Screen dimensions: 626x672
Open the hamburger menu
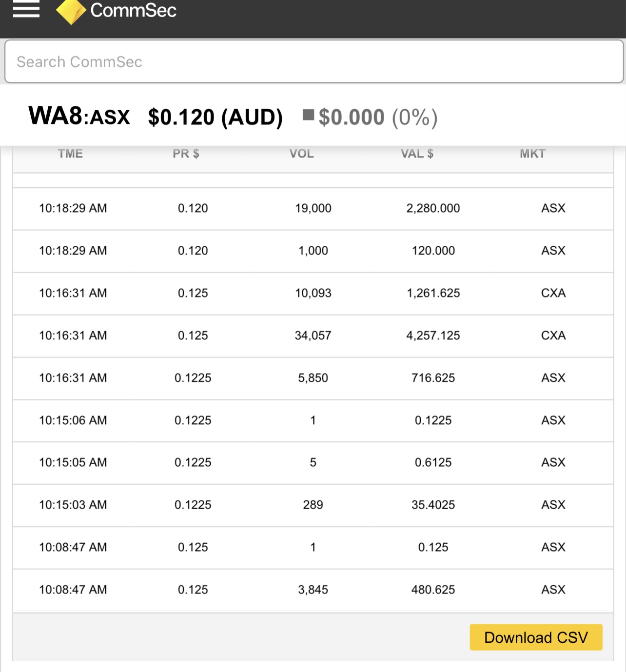coord(26,9)
